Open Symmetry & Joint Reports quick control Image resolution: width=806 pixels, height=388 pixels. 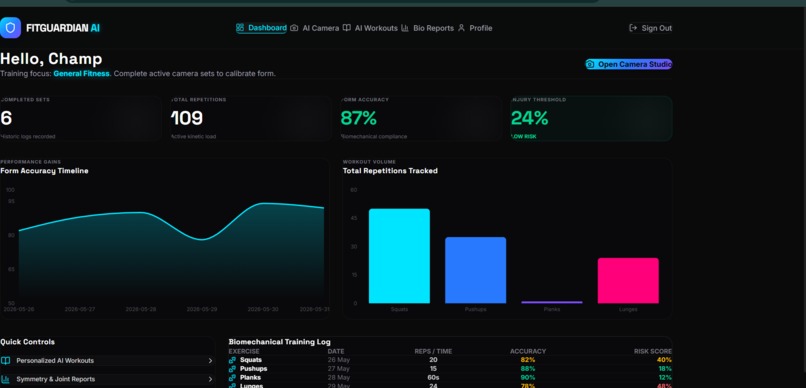(107, 379)
